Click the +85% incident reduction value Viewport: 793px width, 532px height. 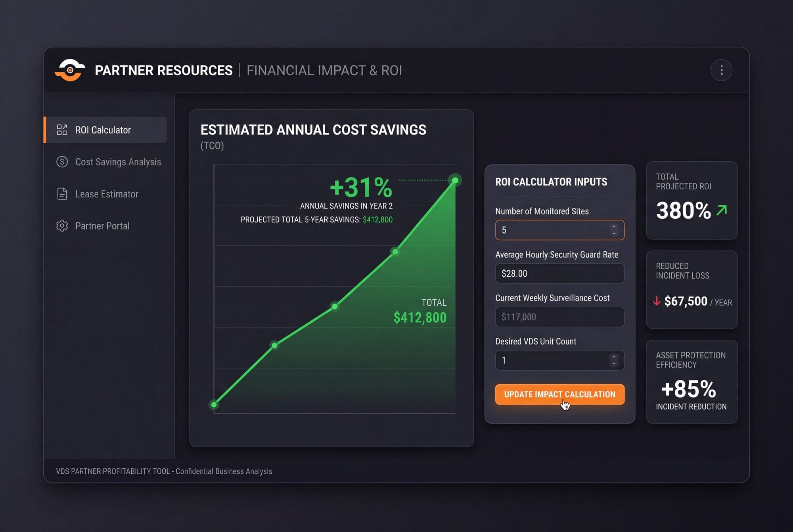[x=689, y=389]
